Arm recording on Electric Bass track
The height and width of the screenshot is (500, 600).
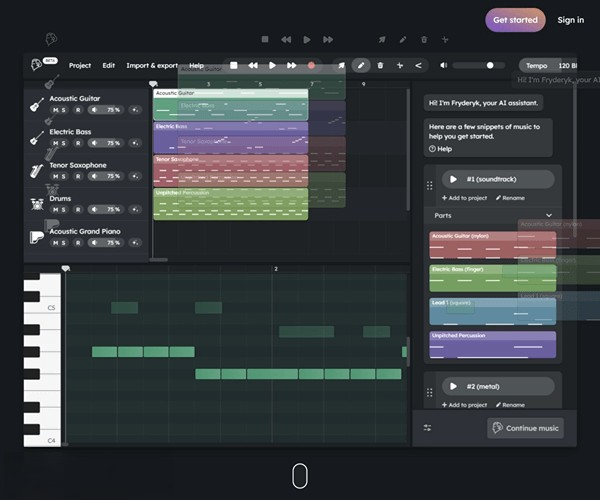pyautogui.click(x=78, y=143)
